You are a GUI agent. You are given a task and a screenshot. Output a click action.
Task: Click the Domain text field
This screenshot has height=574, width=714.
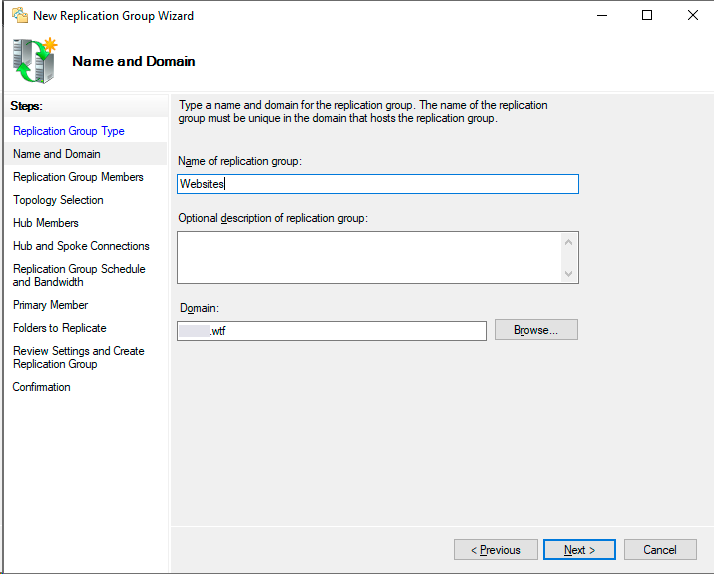332,331
